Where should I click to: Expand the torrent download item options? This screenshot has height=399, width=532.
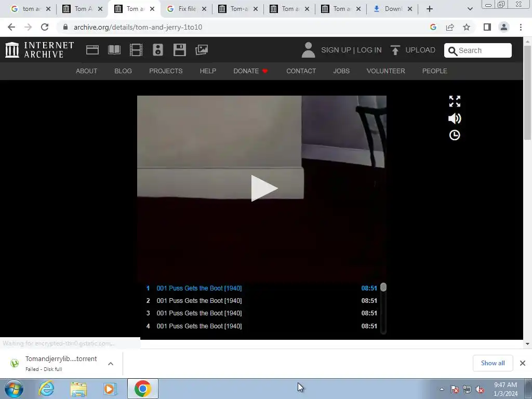111,363
